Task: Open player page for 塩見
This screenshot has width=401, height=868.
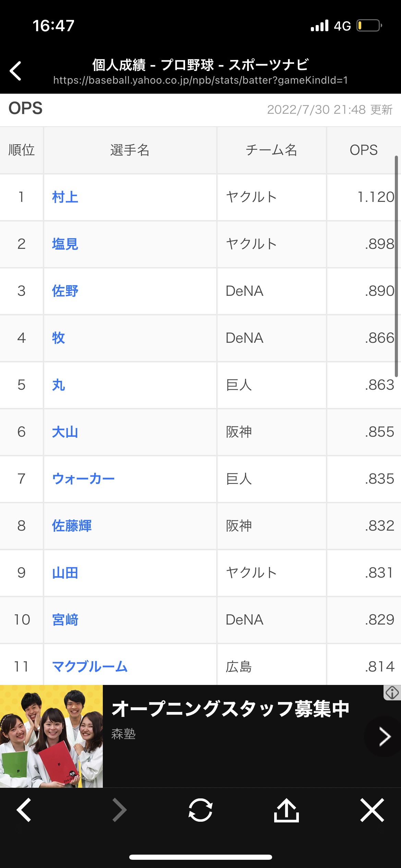Action: (65, 244)
